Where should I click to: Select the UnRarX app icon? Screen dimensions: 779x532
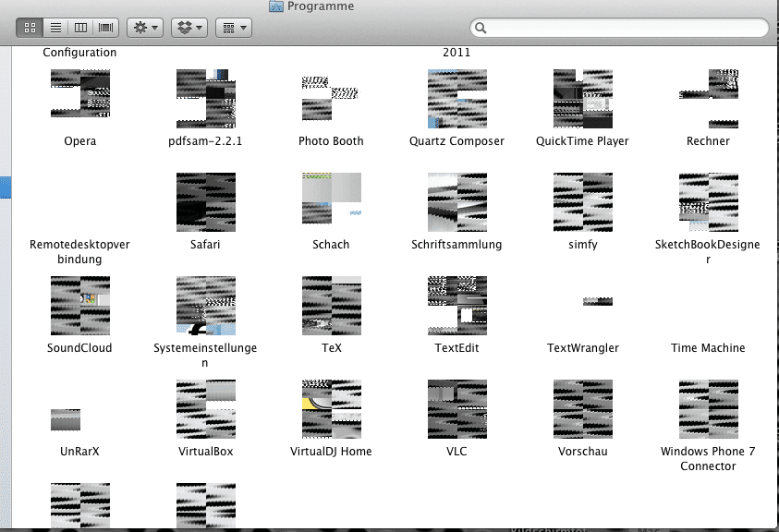(65, 419)
